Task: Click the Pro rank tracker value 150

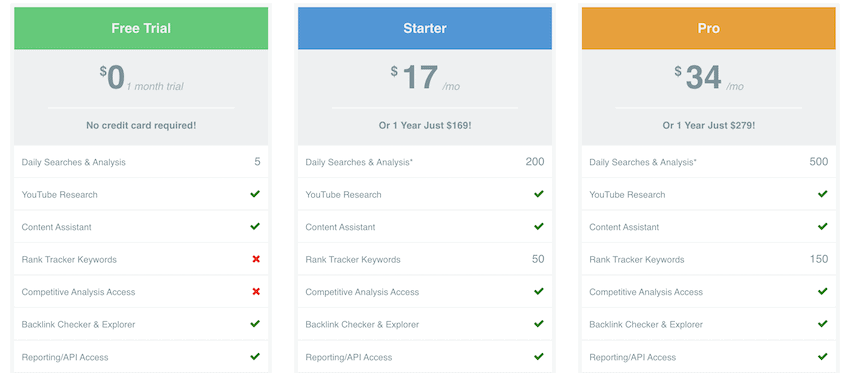Action: tap(819, 259)
